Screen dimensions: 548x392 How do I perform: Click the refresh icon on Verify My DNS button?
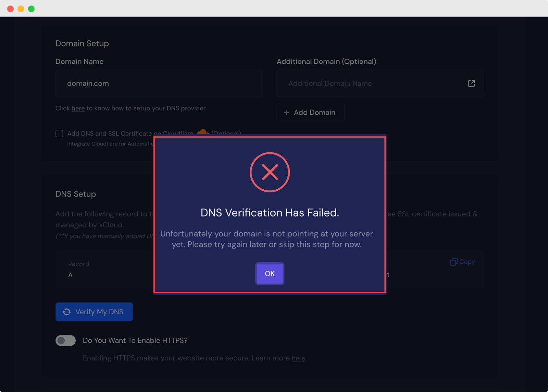pos(66,312)
